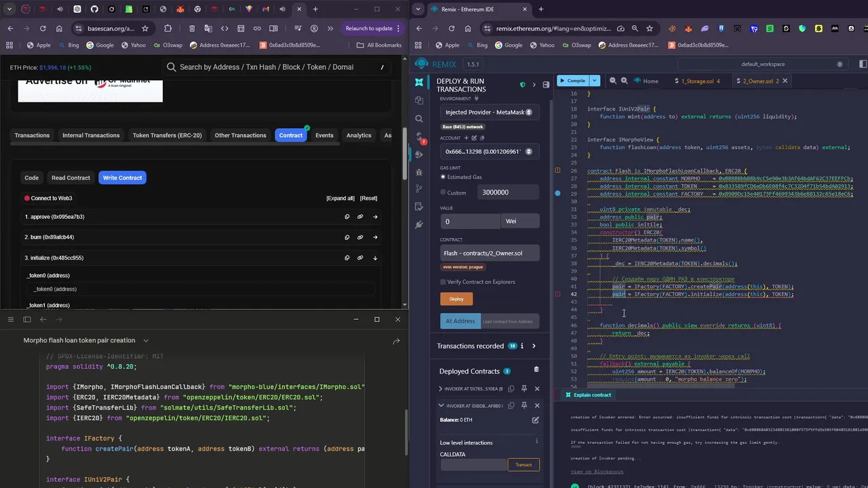Copy permalink icon for burn method
Image resolution: width=868 pixels, height=488 pixels.
point(360,237)
